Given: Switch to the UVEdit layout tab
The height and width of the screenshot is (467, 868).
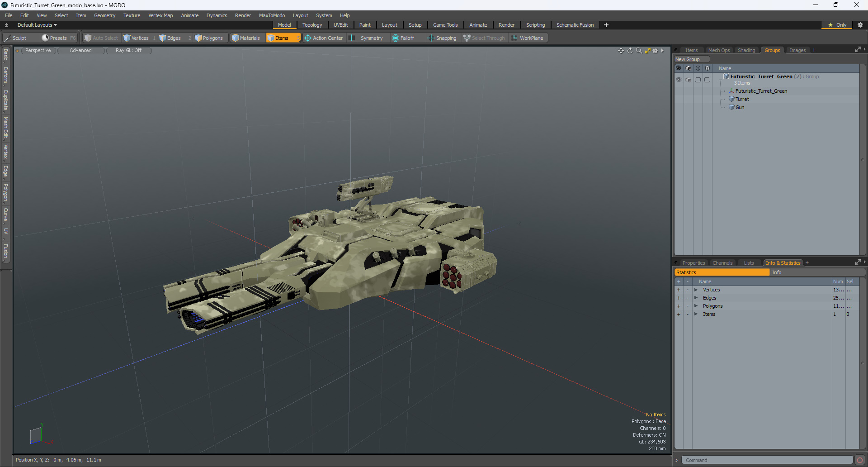Looking at the screenshot, I should pos(340,25).
